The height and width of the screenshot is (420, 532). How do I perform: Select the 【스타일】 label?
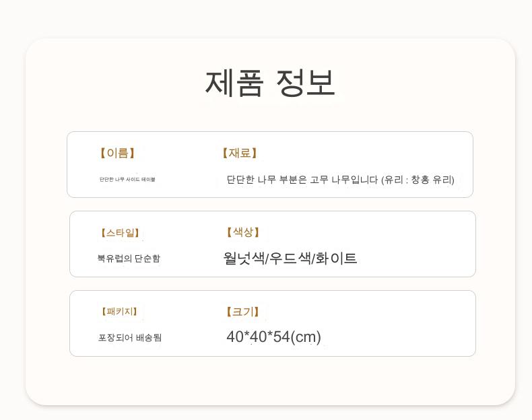point(120,233)
